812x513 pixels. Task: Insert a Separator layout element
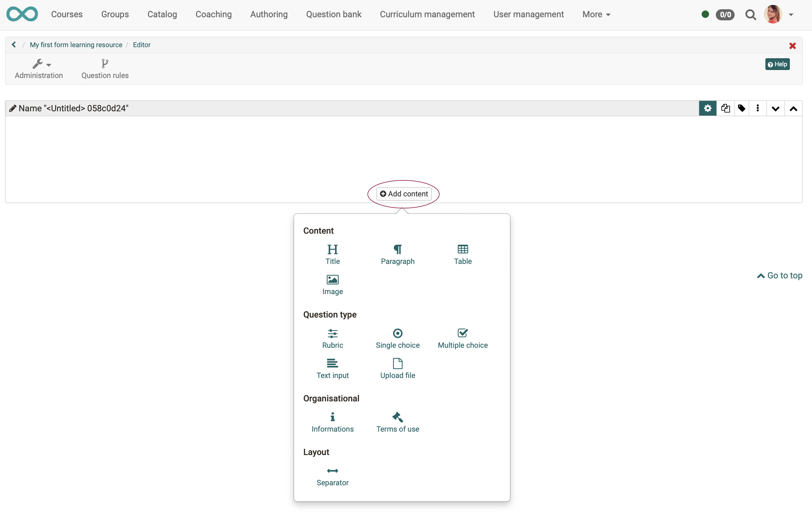332,476
